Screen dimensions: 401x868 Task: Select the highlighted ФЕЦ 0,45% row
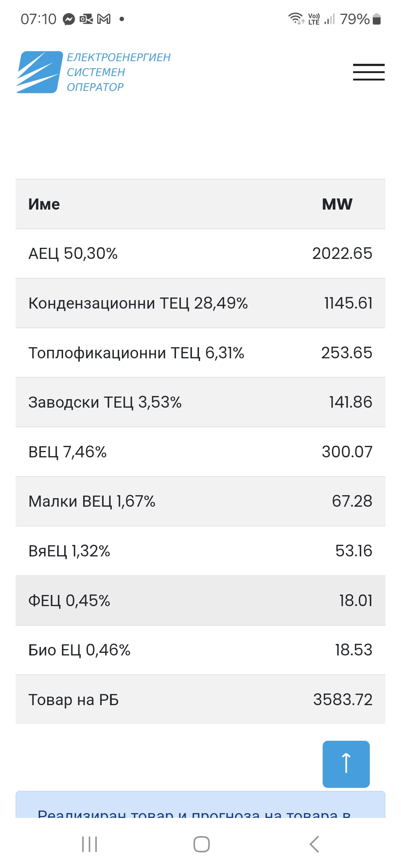click(200, 601)
